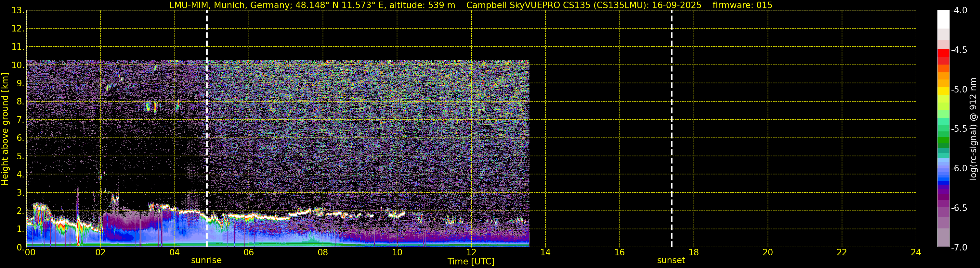Click the 'sunrise' label below the time axis
Screen dimensions: 980x268
pos(206,260)
